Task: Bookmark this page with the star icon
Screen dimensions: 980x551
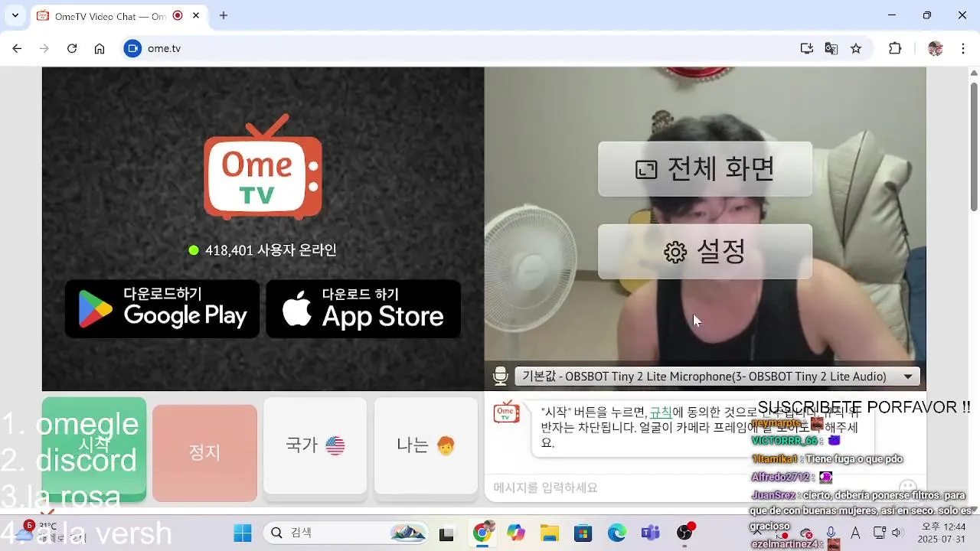Action: tap(856, 48)
